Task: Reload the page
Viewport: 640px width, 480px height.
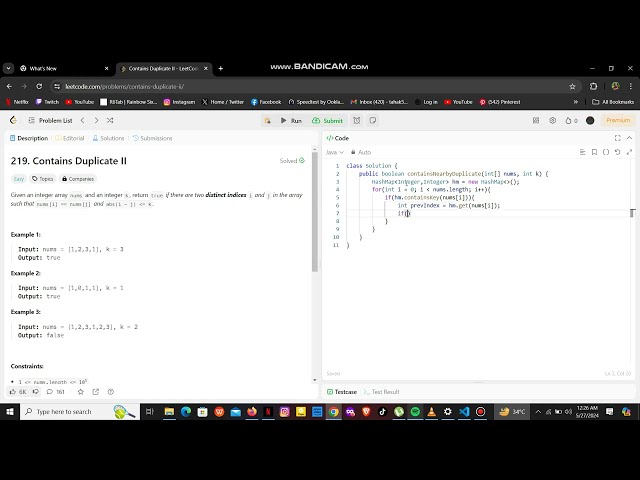Action: click(x=39, y=87)
